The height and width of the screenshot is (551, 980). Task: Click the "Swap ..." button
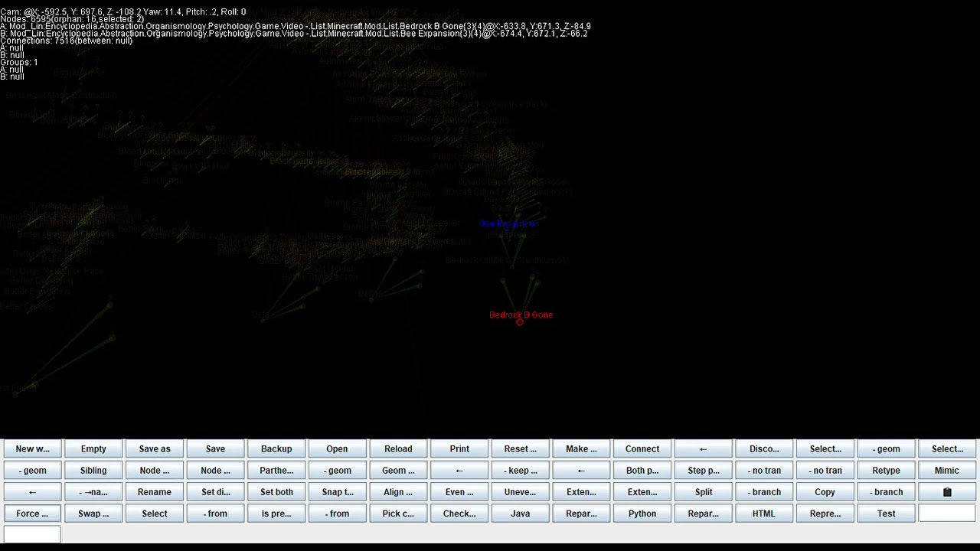(x=93, y=514)
